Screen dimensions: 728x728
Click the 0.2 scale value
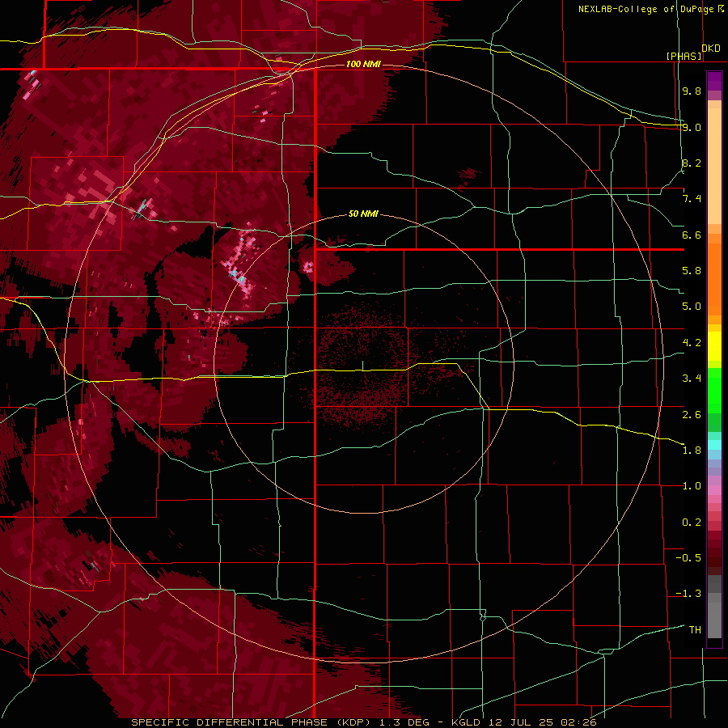point(692,523)
